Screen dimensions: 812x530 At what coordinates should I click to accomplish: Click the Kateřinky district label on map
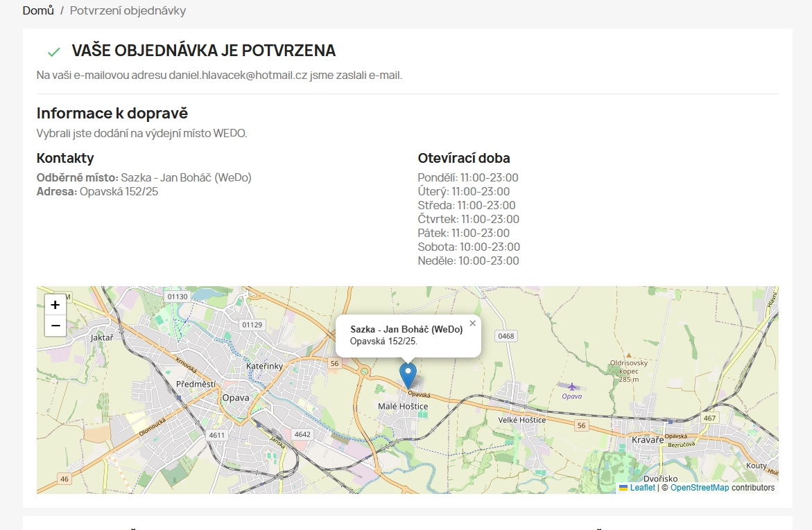coord(264,366)
